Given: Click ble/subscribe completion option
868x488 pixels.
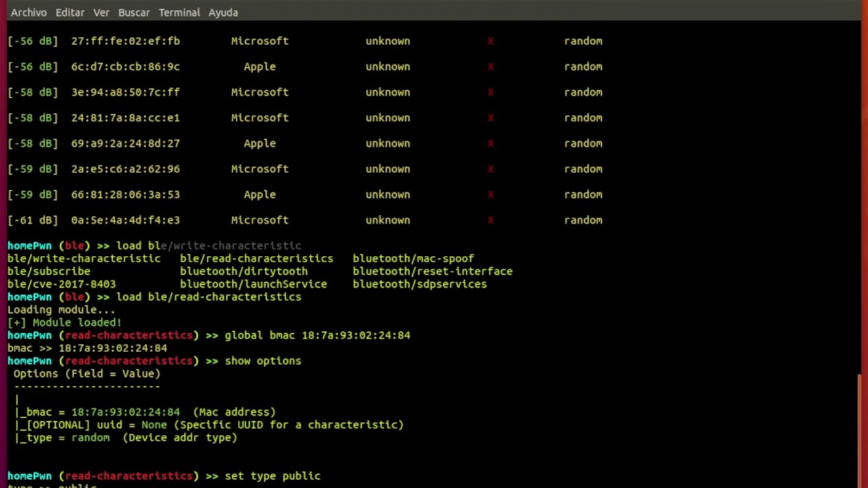Looking at the screenshot, I should point(49,271).
